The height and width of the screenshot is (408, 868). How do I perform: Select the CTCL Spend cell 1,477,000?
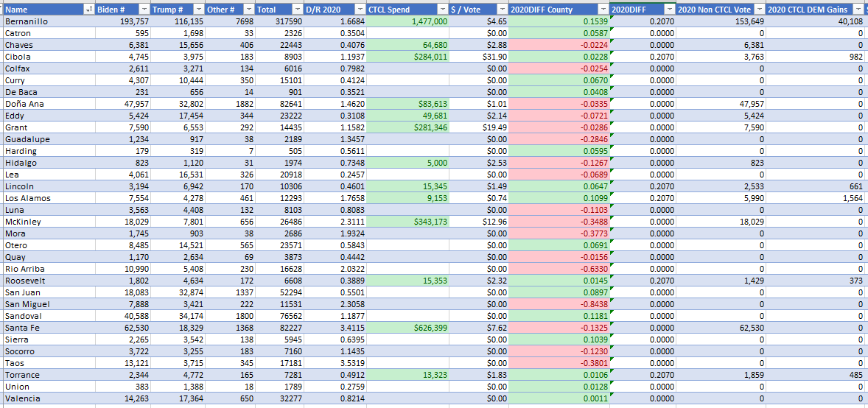[x=407, y=21]
